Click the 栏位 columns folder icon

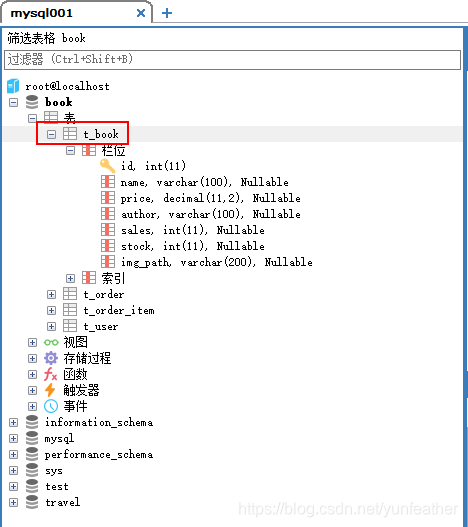pos(89,150)
